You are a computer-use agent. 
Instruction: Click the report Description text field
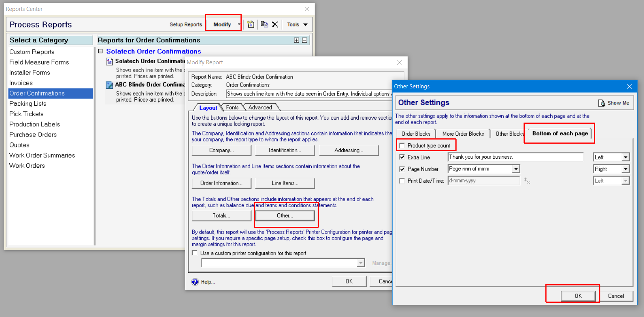coord(309,94)
